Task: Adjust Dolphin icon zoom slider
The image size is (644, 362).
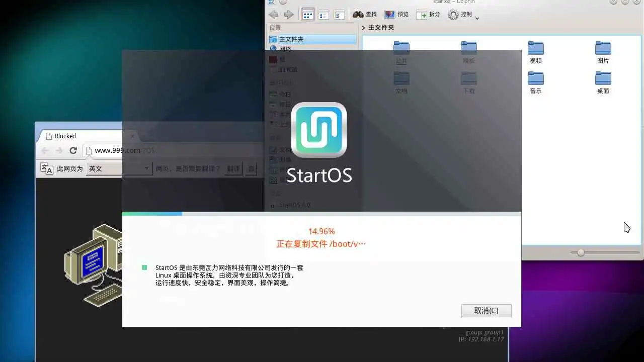Action: click(581, 252)
